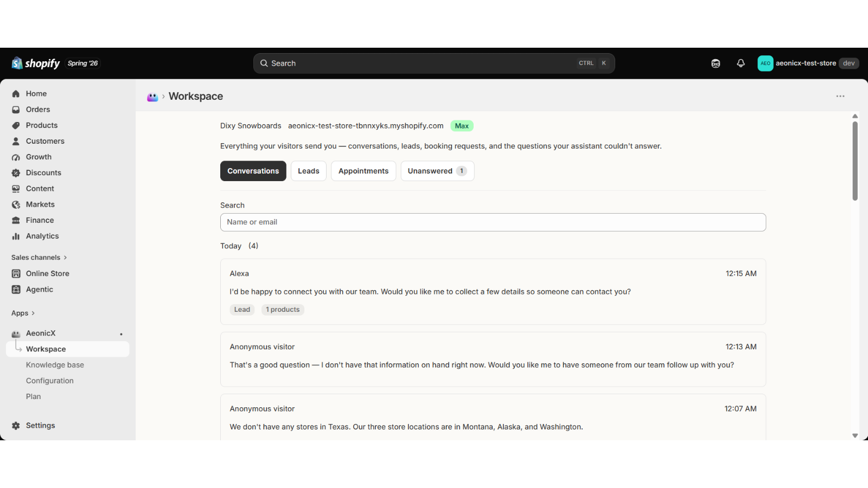Click the Products tag icon

click(x=16, y=125)
